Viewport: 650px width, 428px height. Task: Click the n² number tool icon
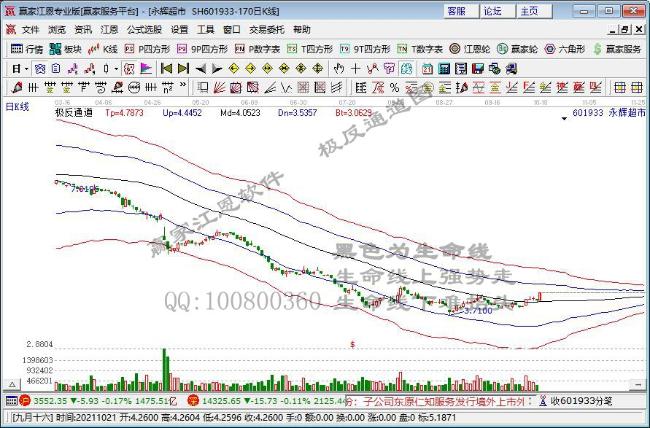(x=167, y=88)
